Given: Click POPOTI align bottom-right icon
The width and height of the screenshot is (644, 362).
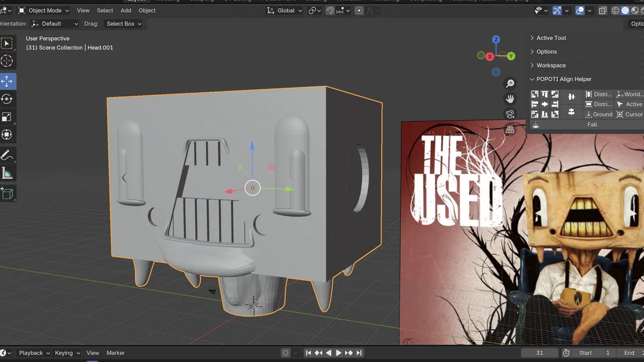Looking at the screenshot, I should click(555, 114).
